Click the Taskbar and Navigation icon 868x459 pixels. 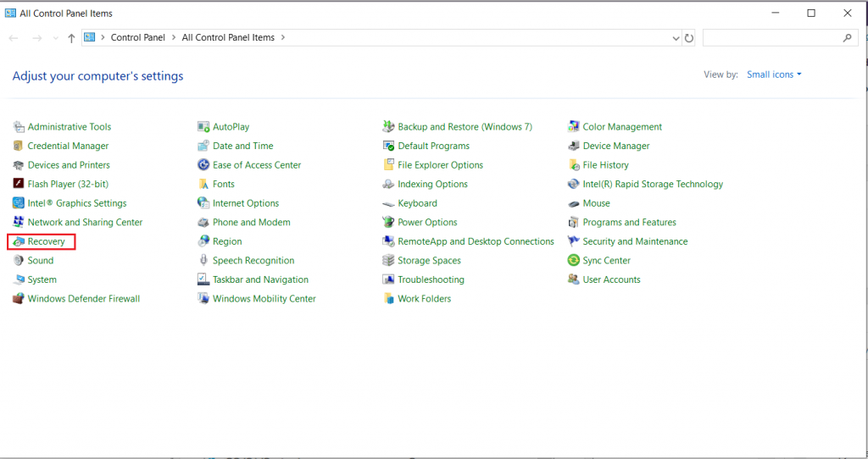coord(203,279)
